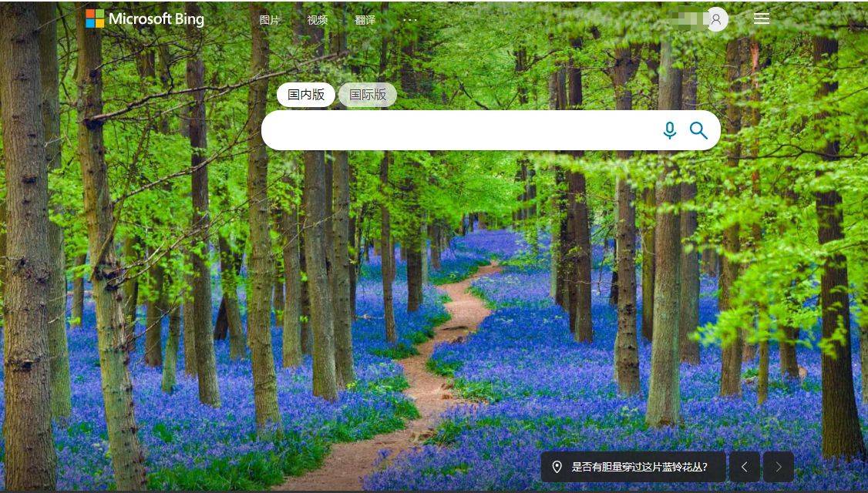Switch to the 国际版 tab
Screen dimensions: 868x493
368,95
